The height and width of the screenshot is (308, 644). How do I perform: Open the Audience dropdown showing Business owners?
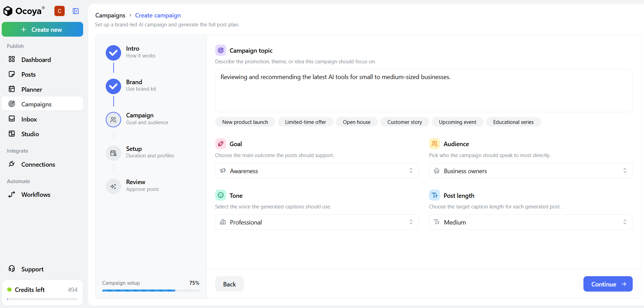click(531, 171)
